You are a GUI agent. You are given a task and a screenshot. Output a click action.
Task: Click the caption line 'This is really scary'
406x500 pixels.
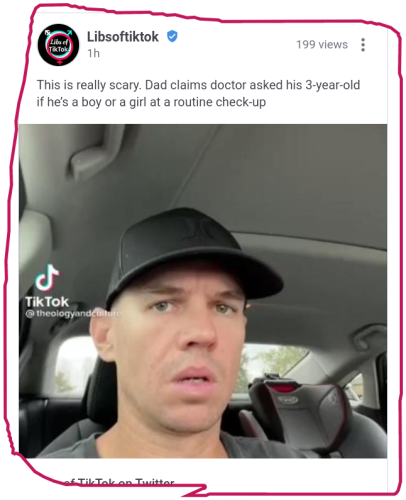(88, 85)
